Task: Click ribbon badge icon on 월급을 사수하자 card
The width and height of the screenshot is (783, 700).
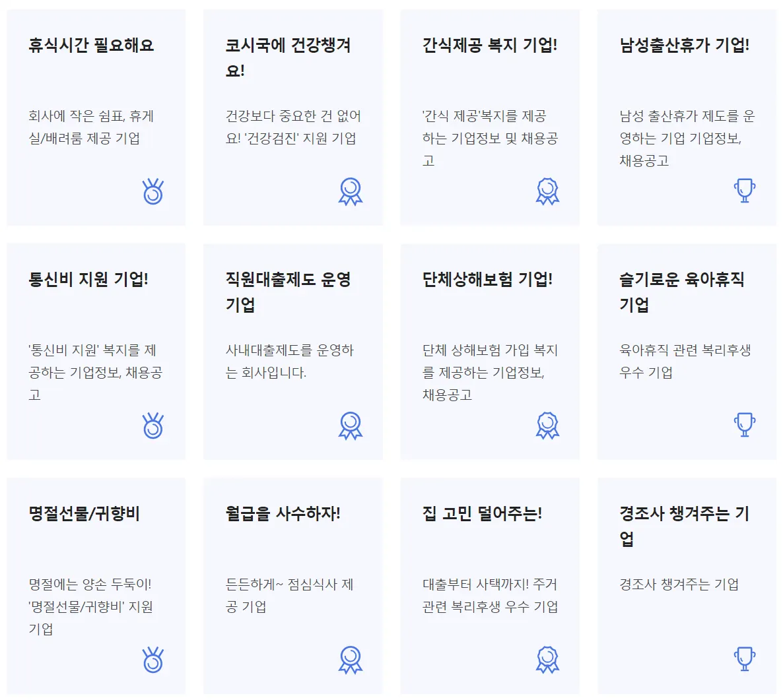Action: (x=350, y=660)
